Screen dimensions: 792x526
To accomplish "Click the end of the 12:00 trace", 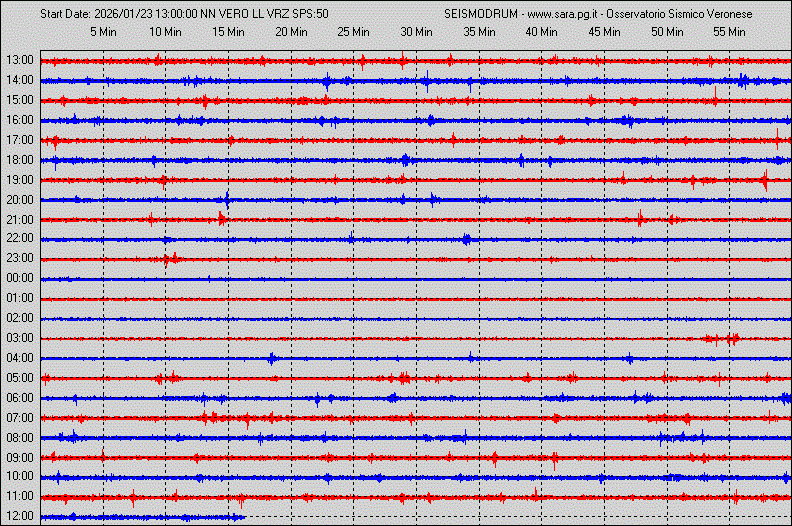I will click(243, 517).
